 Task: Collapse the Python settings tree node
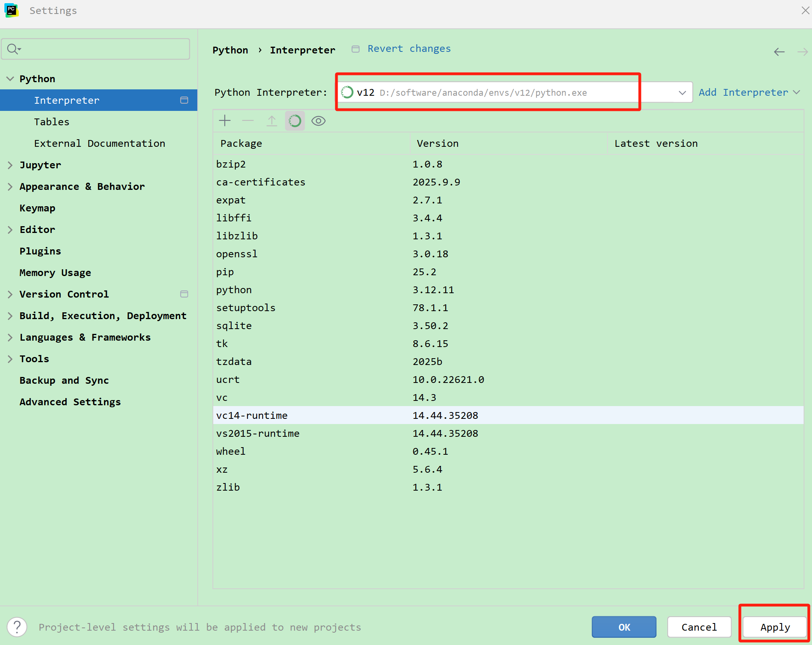click(x=10, y=79)
